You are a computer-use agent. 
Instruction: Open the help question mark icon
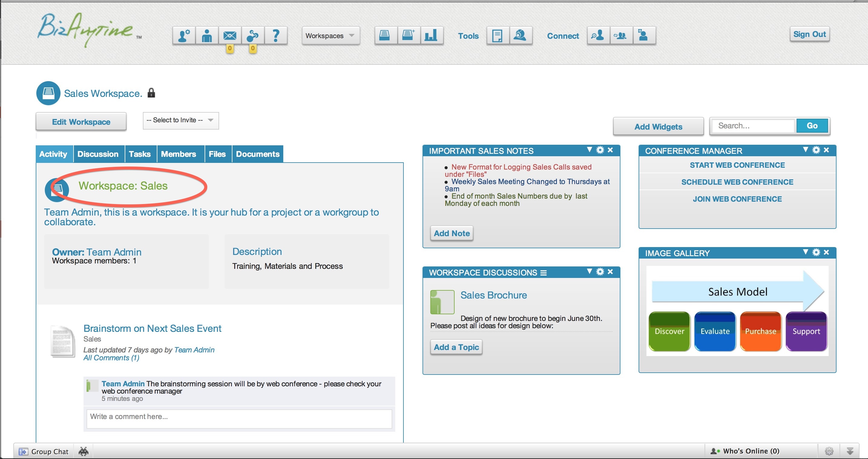tap(276, 35)
